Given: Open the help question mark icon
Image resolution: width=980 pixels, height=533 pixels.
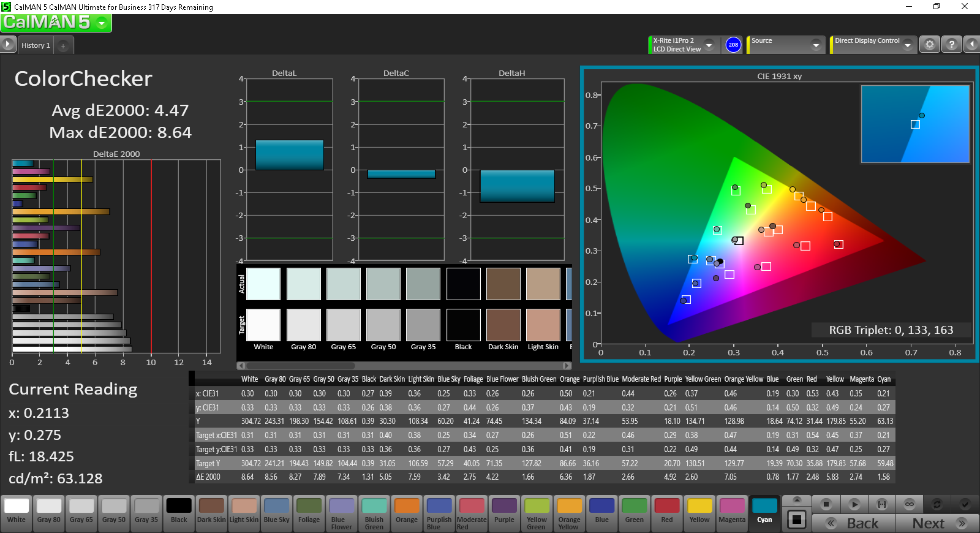Looking at the screenshot, I should pyautogui.click(x=951, y=45).
